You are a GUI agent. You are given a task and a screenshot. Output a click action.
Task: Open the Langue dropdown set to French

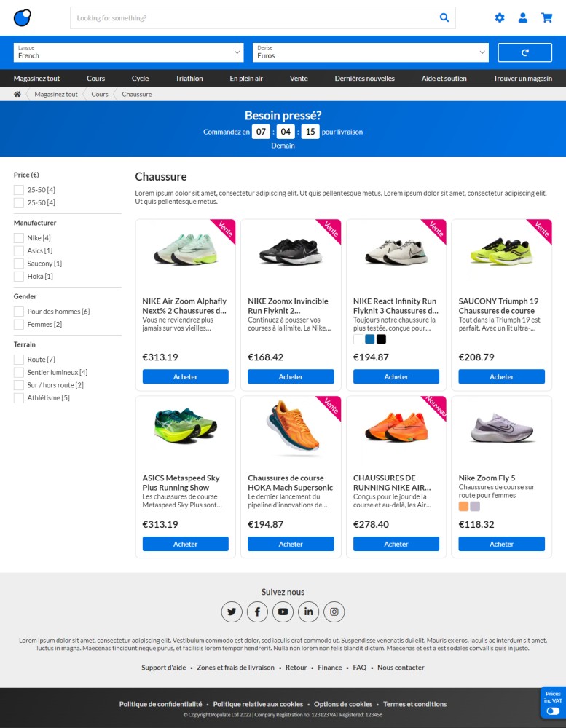(128, 52)
